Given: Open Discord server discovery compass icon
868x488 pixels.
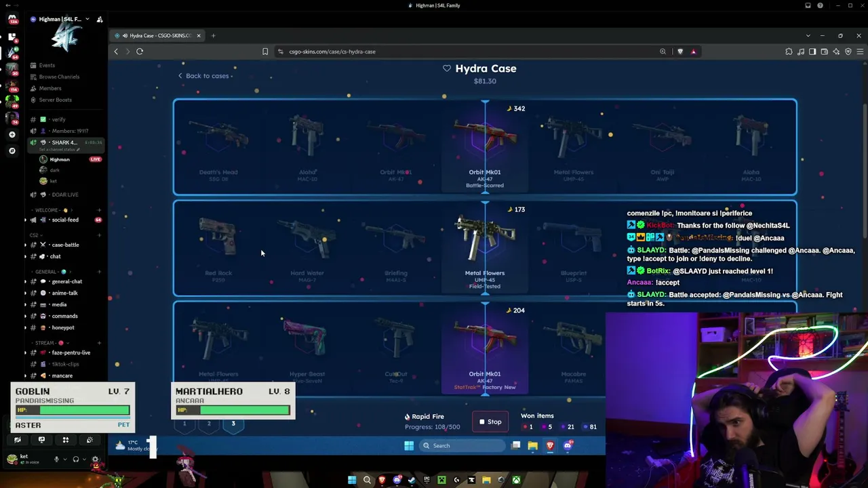Looking at the screenshot, I should (12, 150).
